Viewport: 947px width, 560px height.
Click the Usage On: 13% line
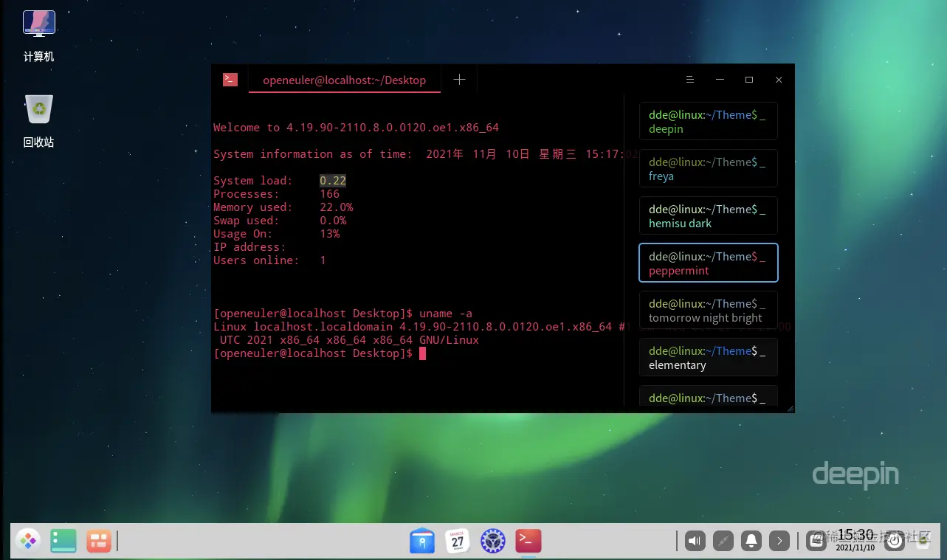click(277, 234)
